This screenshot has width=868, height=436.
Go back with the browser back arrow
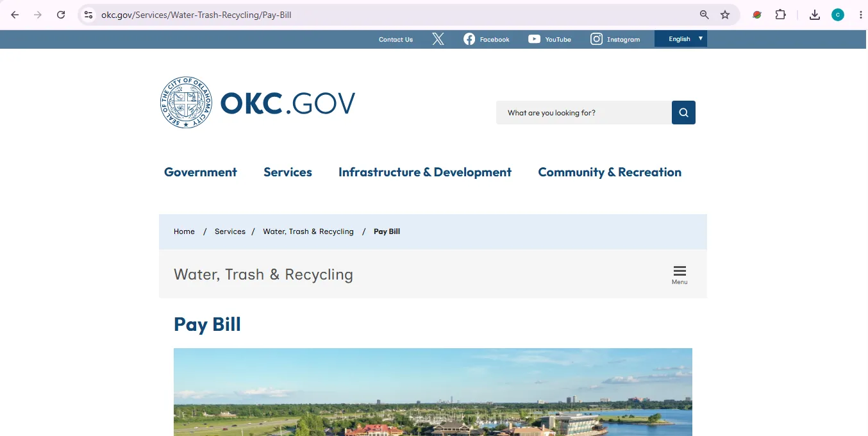tap(15, 15)
